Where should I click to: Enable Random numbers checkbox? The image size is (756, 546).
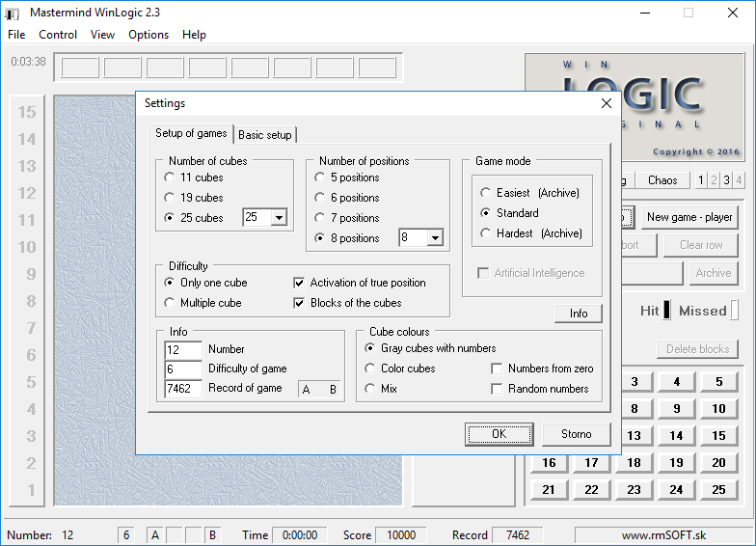click(497, 389)
